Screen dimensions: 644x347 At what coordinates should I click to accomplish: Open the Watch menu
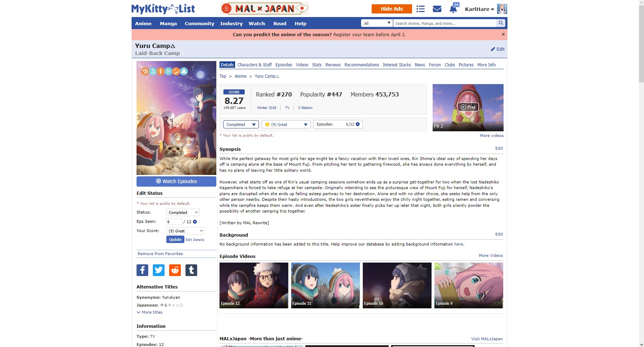[x=257, y=23]
